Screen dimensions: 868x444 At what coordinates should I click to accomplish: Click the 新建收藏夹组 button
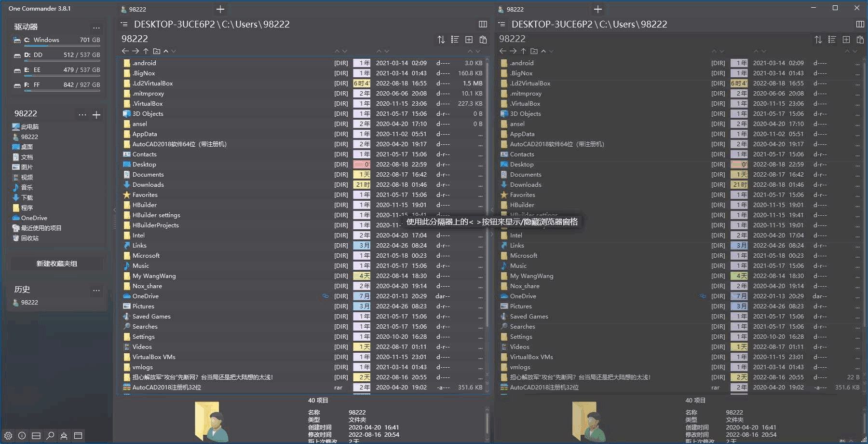click(57, 264)
